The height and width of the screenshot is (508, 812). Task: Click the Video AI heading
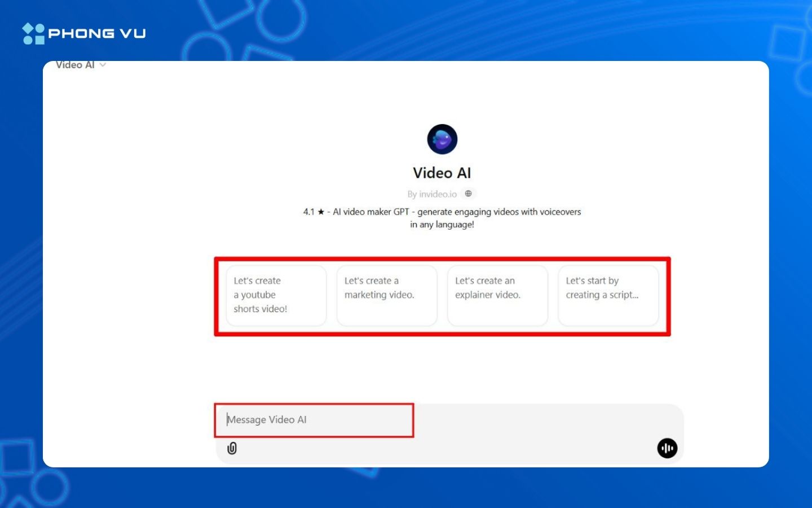[x=442, y=173]
